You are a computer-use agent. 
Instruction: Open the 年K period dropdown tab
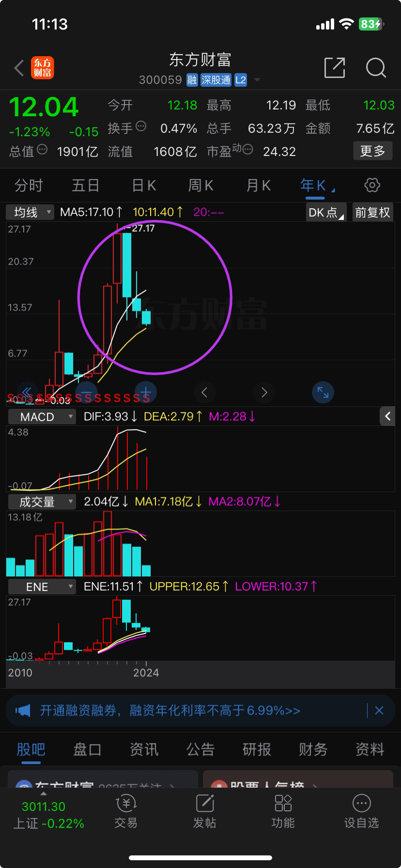(317, 186)
